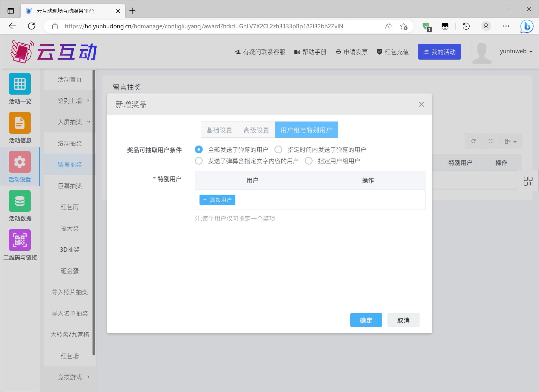This screenshot has width=539, height=392.
Task: Collapse the 大屏抽奖 sidebar menu
Action: coord(70,122)
